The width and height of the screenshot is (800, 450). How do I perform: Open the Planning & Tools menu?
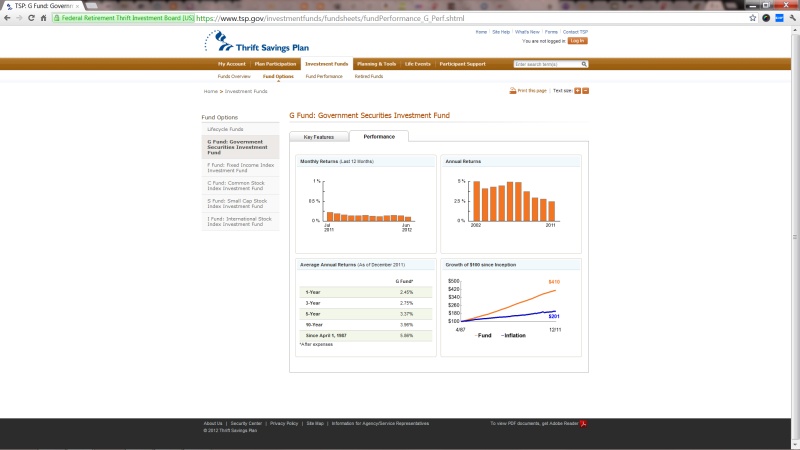point(377,64)
